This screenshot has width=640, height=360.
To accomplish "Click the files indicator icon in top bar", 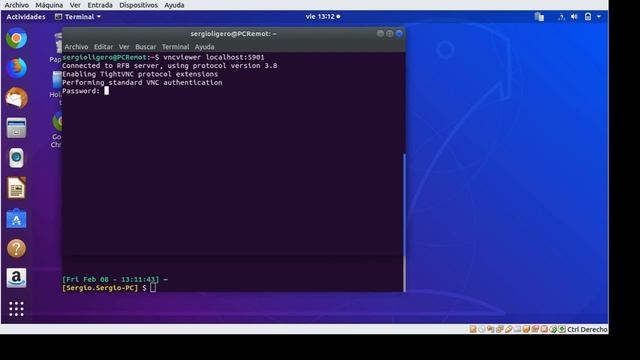I will tap(539, 17).
